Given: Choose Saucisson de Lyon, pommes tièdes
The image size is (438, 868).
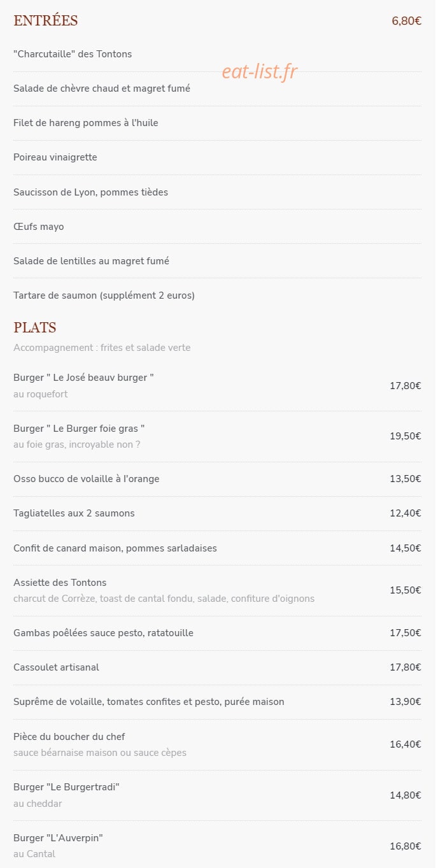Looking at the screenshot, I should (x=91, y=192).
